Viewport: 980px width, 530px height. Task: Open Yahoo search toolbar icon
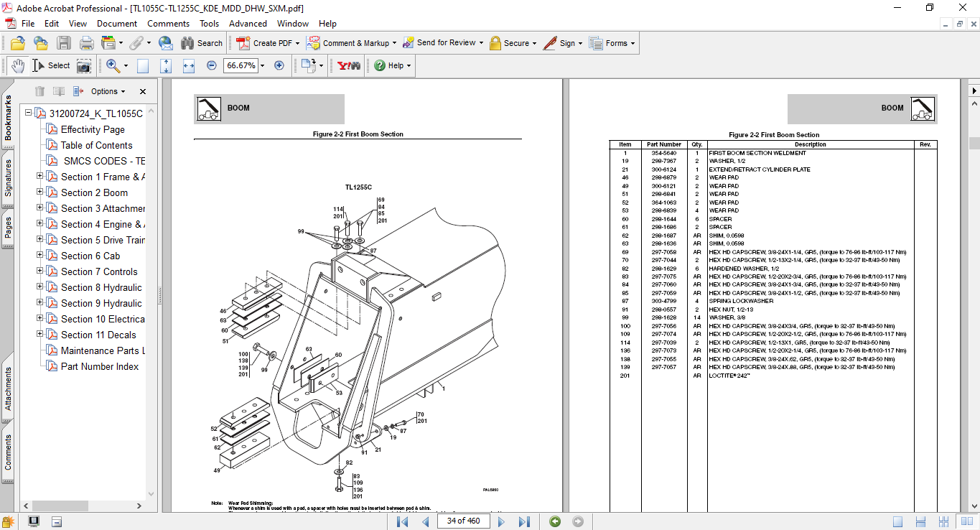pos(349,65)
